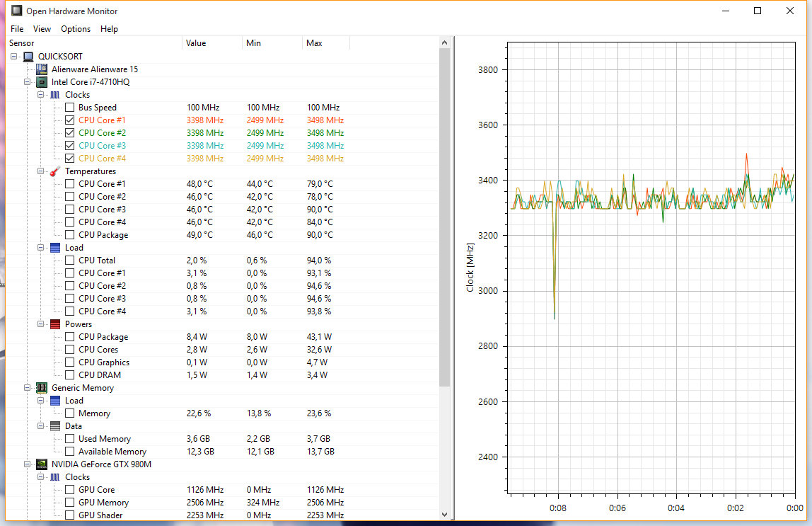Uncheck the CPU Core #1 clock checkbox
This screenshot has width=812, height=526.
point(70,120)
